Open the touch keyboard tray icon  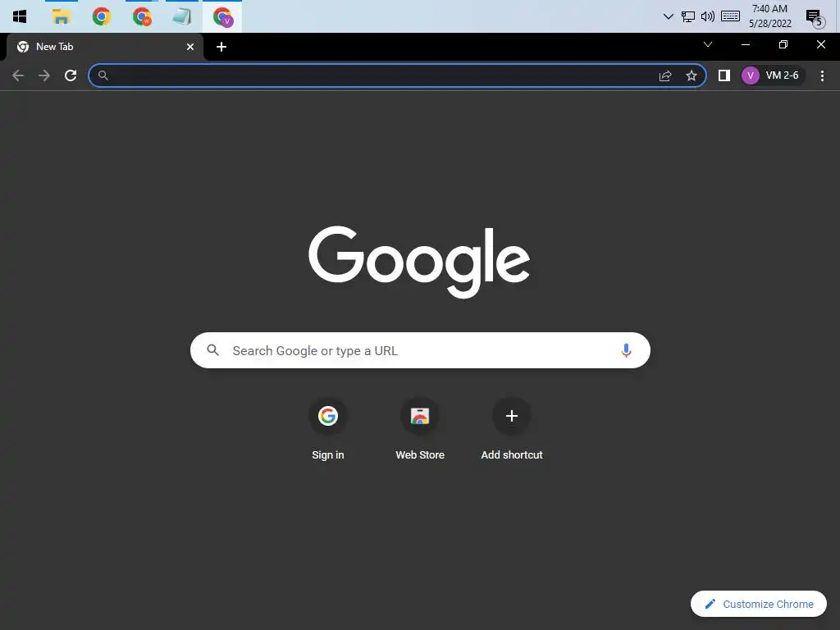point(730,16)
